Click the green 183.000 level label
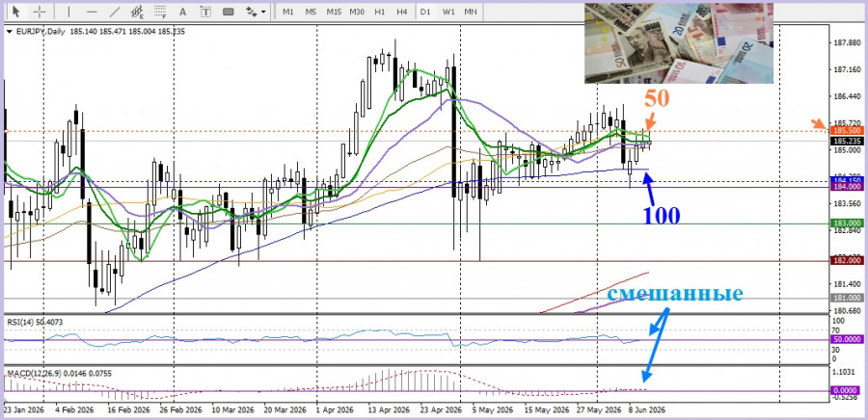This screenshot has width=868, height=420. [x=845, y=223]
